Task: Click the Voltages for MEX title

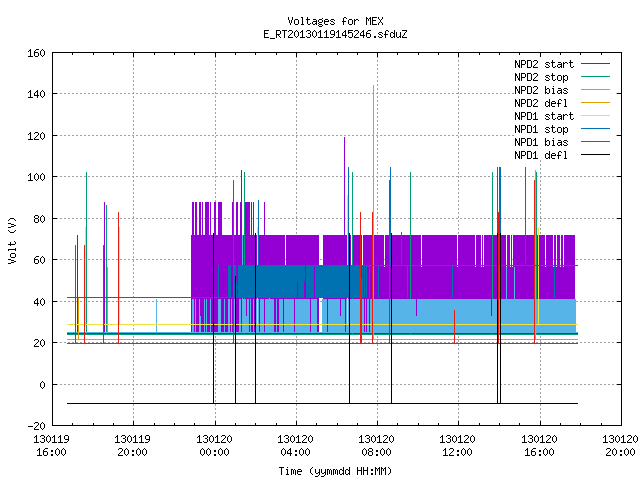Action: coord(335,21)
